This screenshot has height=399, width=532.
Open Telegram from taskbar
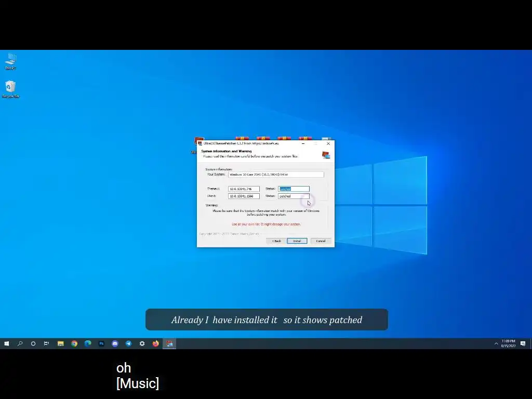129,344
